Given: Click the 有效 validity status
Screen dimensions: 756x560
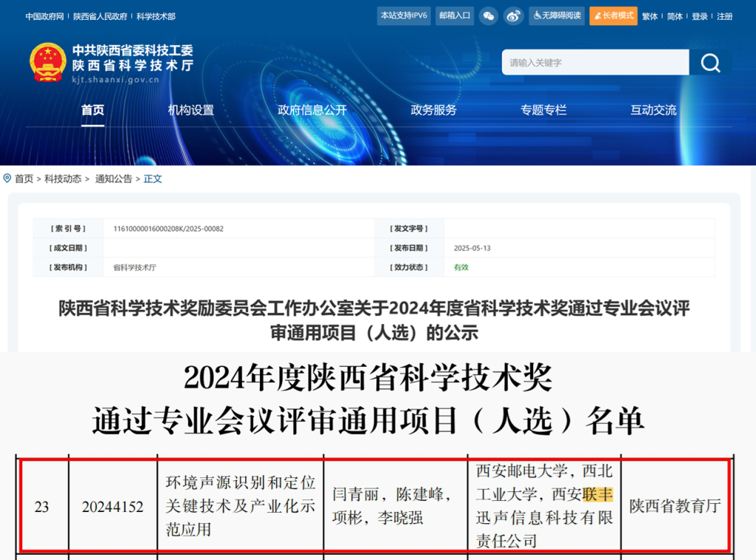Looking at the screenshot, I should pos(461,268).
